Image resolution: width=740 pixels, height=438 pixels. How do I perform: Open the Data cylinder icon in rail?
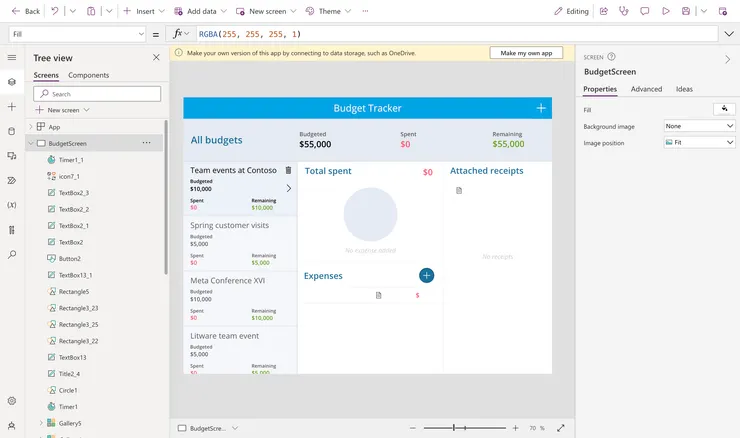12,131
